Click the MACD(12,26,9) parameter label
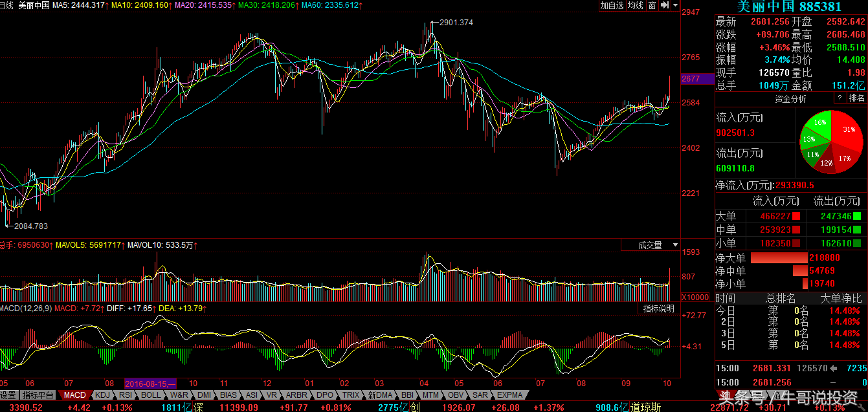 tap(25, 309)
